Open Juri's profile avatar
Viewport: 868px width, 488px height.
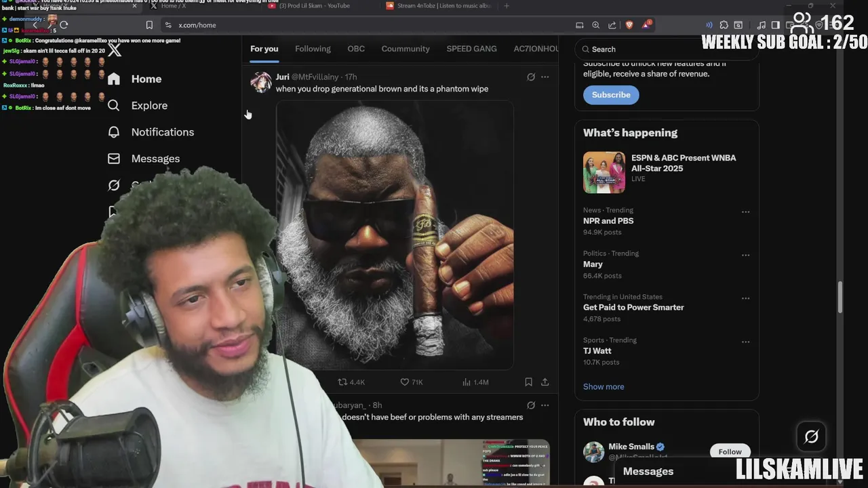click(261, 83)
